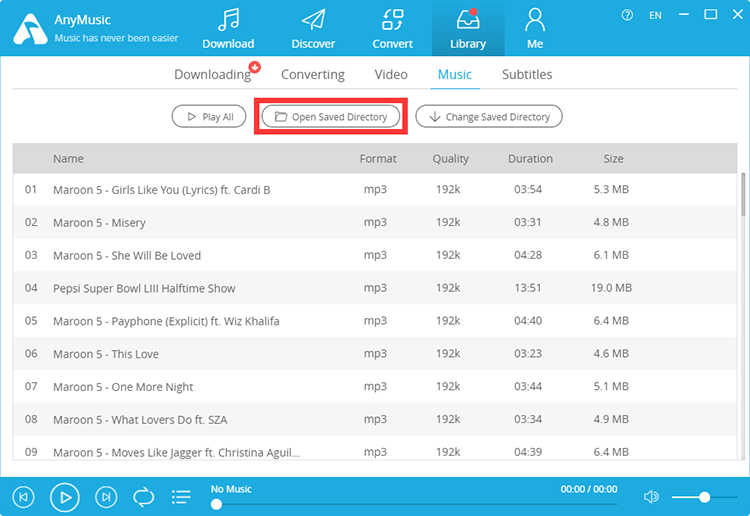Click the play button in player bar

click(x=65, y=497)
